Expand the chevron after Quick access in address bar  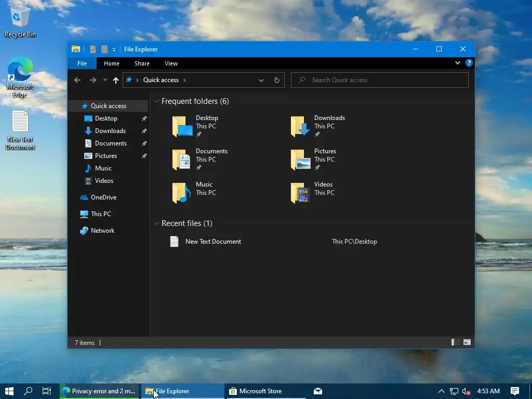click(x=184, y=80)
